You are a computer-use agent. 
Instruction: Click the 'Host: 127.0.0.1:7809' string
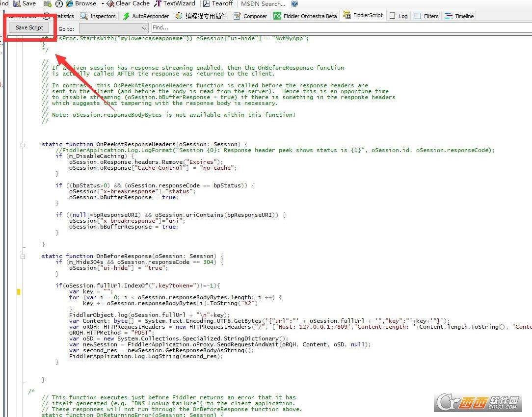pos(313,327)
